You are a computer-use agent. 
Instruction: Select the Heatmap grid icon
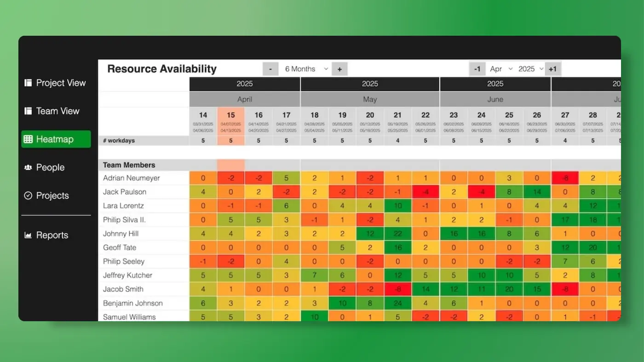(x=29, y=139)
